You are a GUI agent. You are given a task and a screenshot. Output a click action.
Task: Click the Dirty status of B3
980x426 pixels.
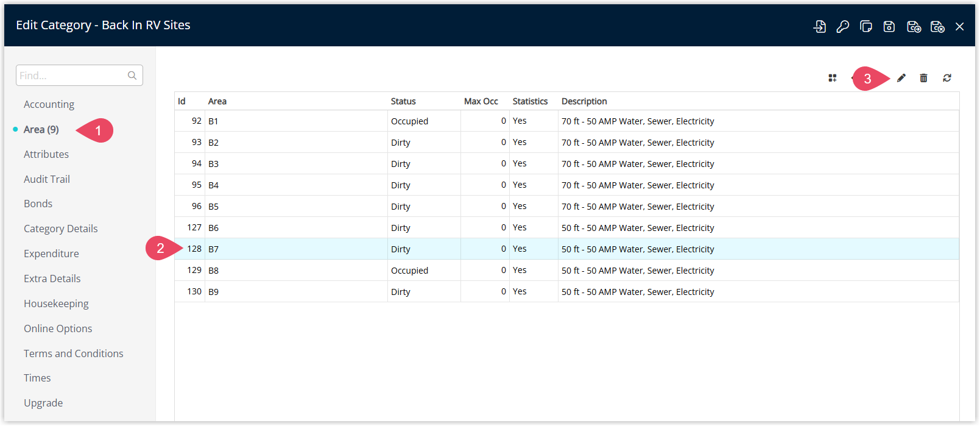(400, 164)
